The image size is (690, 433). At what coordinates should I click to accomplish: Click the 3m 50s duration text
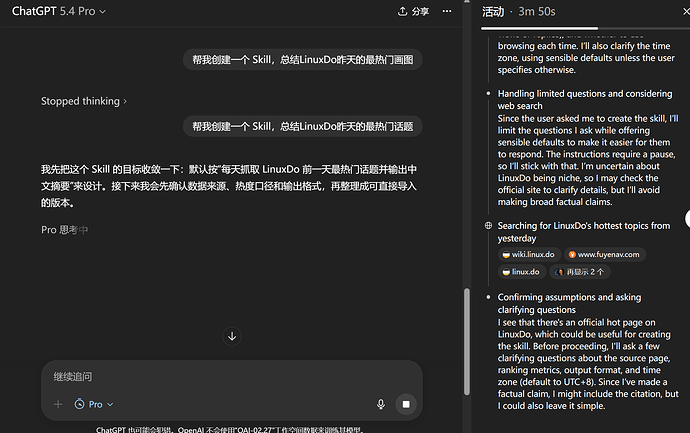pos(537,11)
